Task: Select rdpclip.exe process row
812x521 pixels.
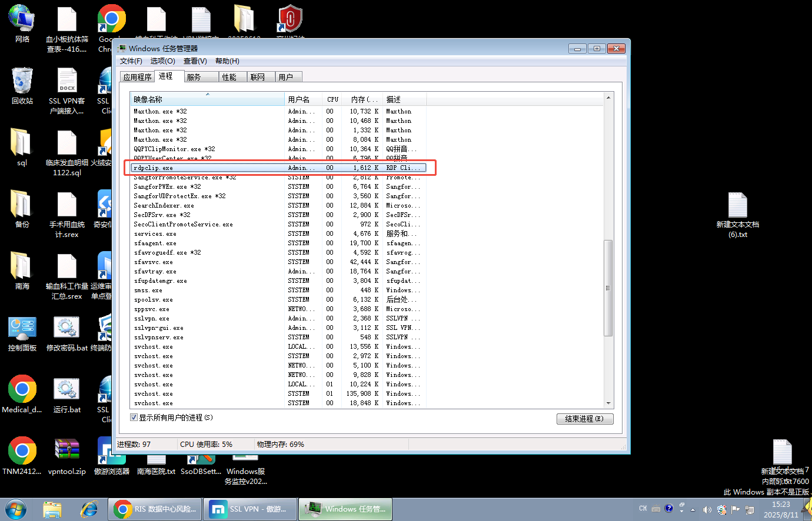Action: (278, 168)
